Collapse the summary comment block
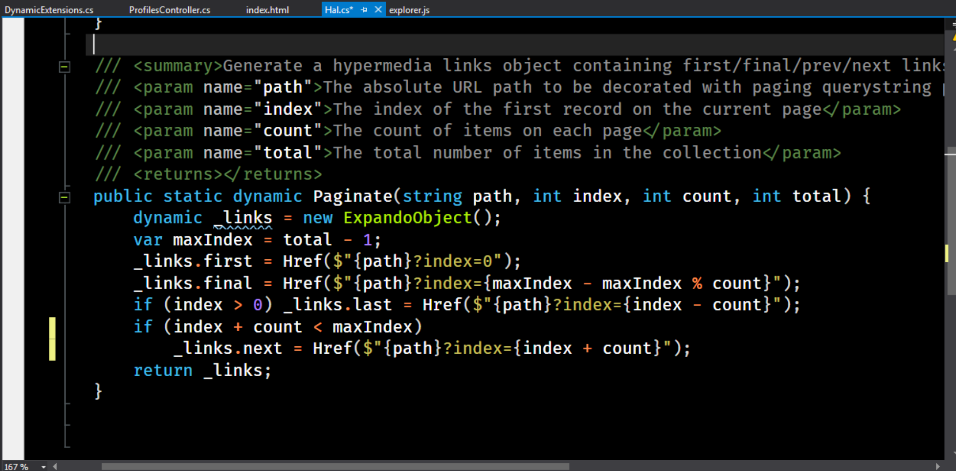 click(x=64, y=66)
